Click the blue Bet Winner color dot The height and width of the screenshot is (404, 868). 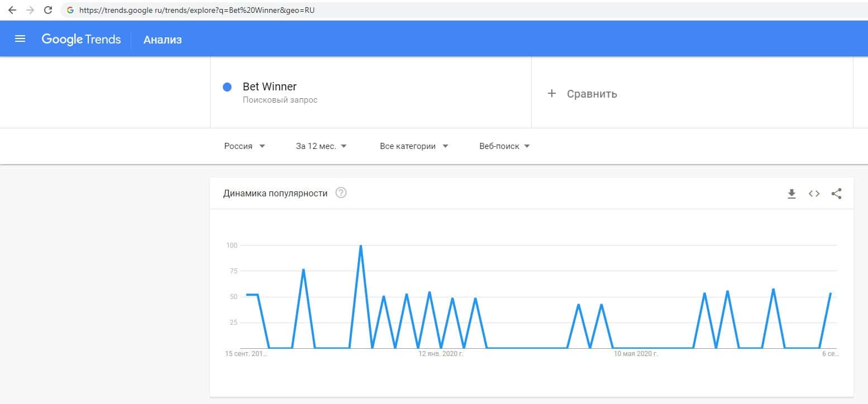(x=227, y=87)
